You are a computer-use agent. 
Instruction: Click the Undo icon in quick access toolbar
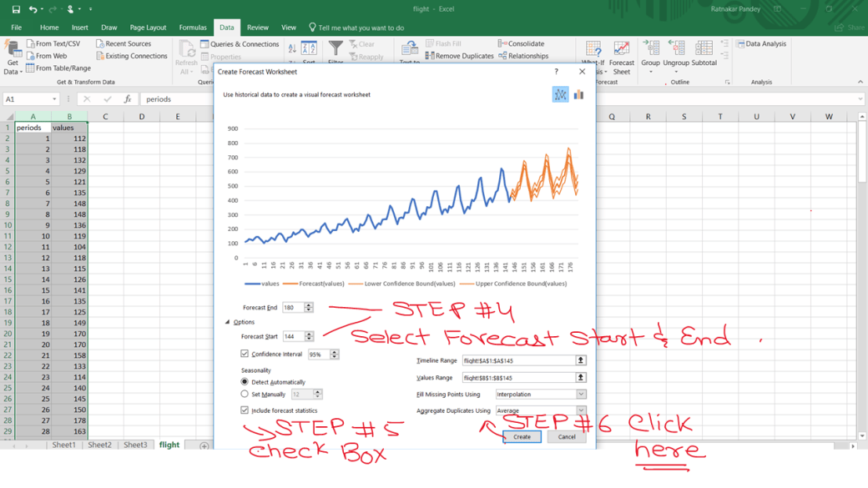[33, 9]
